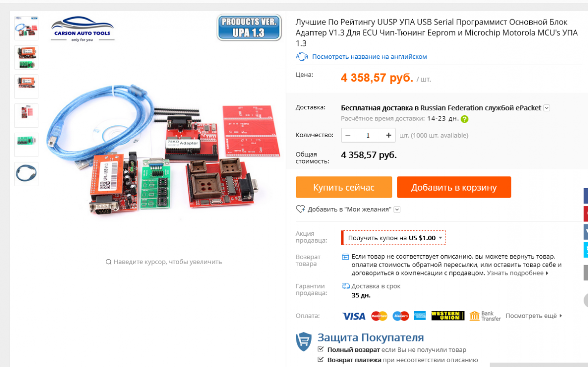Click the translate icon beside English title link
Screen dimensions: 588x367
point(302,56)
